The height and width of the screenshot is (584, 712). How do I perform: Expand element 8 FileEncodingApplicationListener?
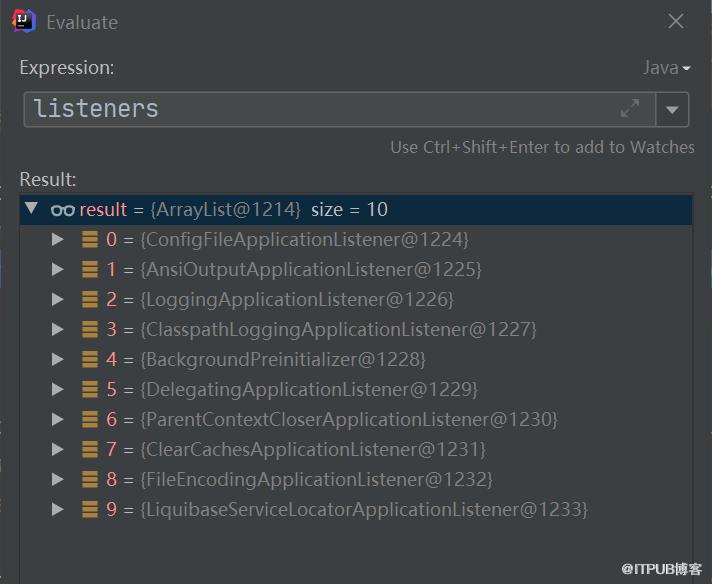[57, 479]
